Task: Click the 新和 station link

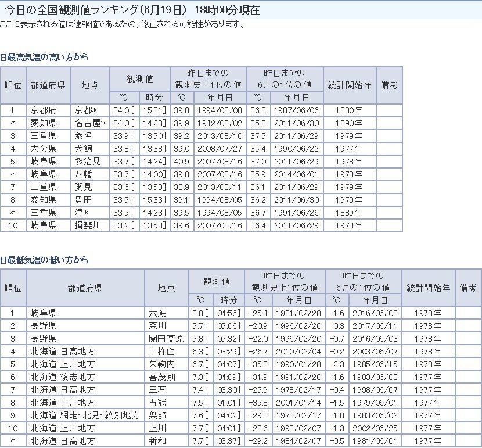Action: pyautogui.click(x=157, y=441)
